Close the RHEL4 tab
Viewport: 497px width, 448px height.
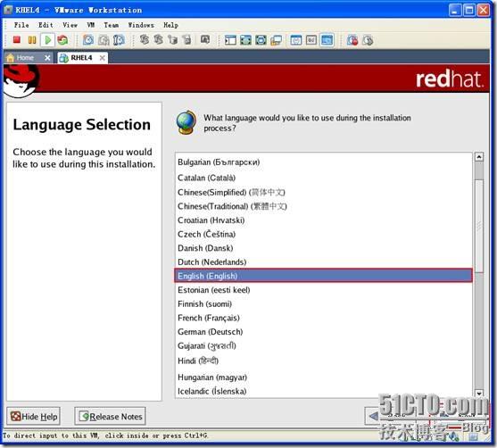click(x=102, y=58)
